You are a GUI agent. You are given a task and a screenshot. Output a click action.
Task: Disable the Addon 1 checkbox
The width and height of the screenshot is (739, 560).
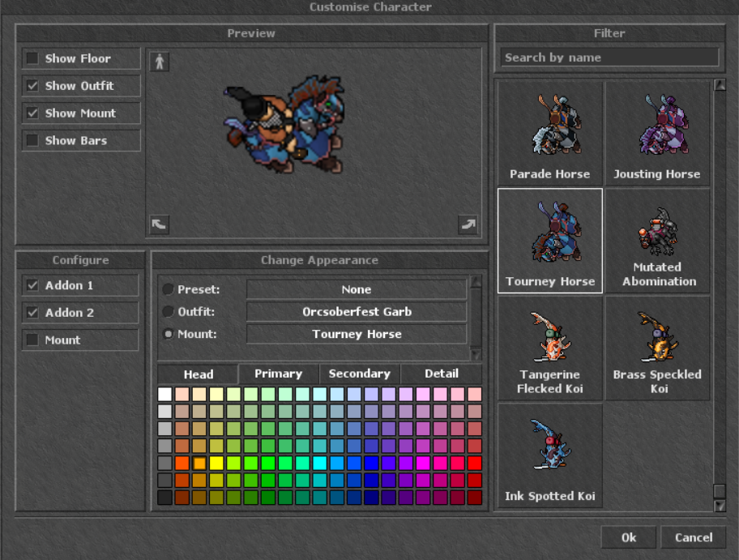click(32, 285)
